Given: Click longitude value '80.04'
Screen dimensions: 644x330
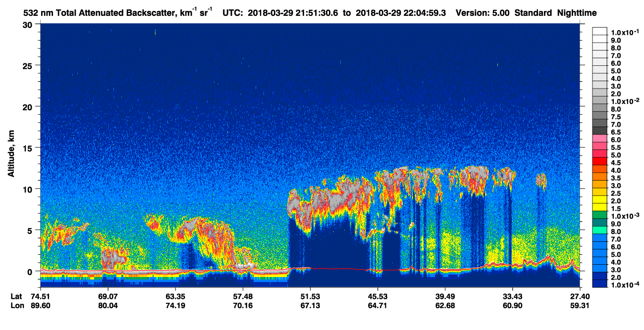Looking at the screenshot, I should tap(107, 305).
